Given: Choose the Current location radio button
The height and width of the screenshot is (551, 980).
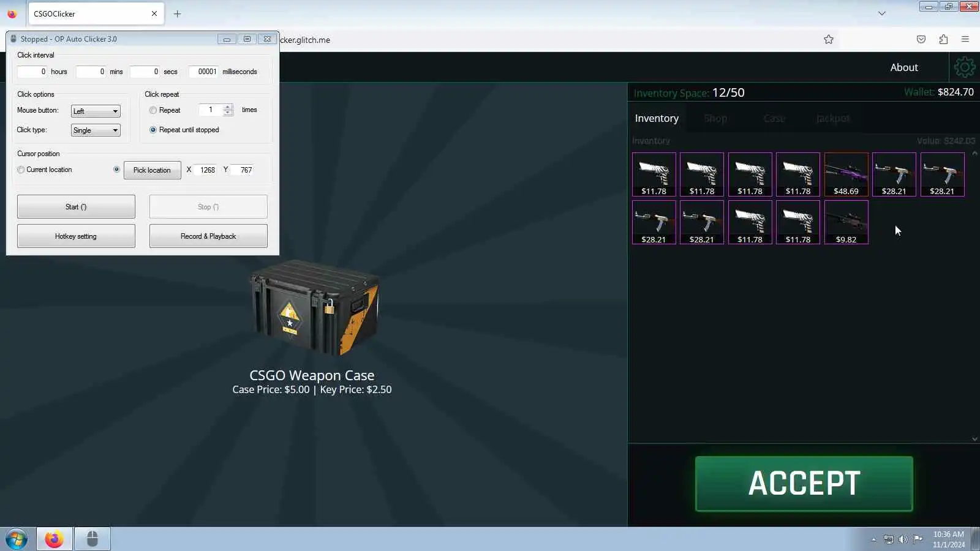Looking at the screenshot, I should (x=21, y=170).
